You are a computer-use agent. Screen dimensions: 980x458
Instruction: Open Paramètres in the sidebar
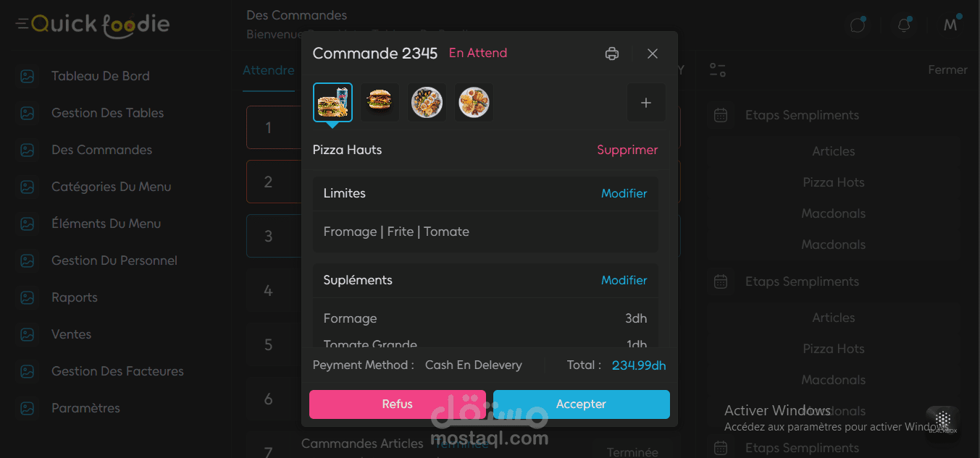[x=85, y=408]
